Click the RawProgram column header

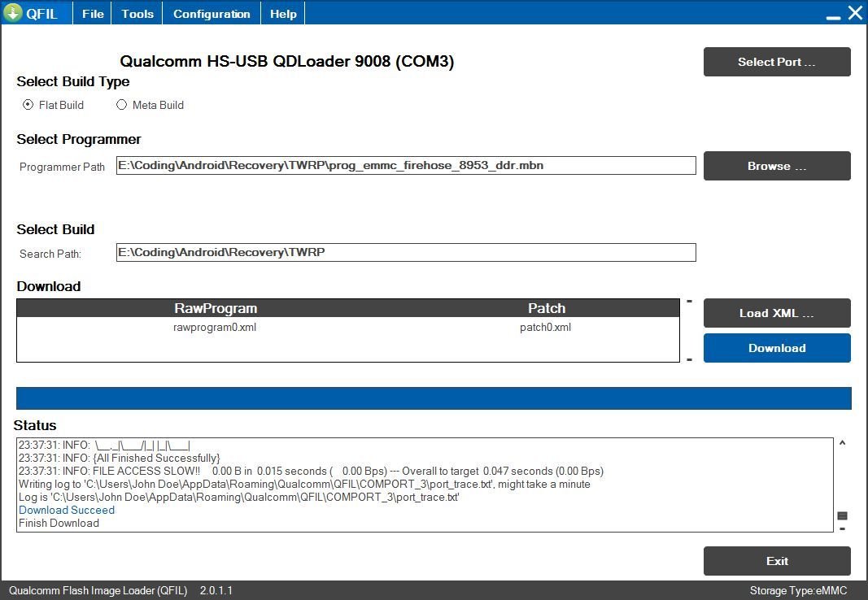pyautogui.click(x=216, y=308)
